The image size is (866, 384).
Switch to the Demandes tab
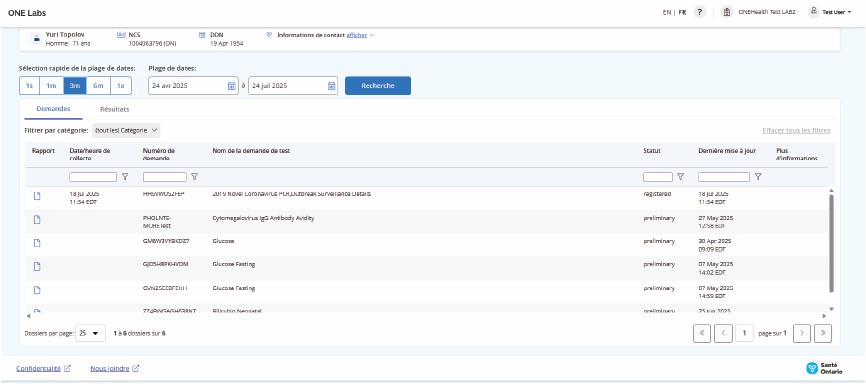coord(54,109)
